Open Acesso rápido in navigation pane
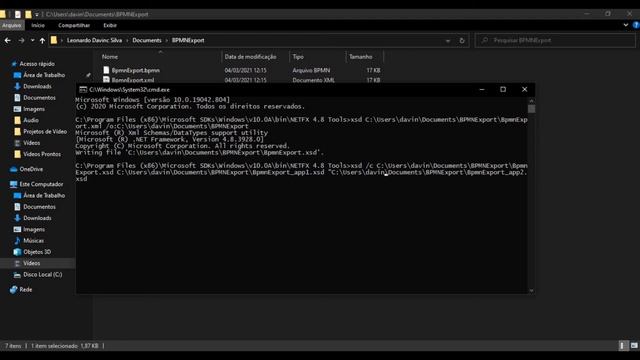 coord(37,64)
